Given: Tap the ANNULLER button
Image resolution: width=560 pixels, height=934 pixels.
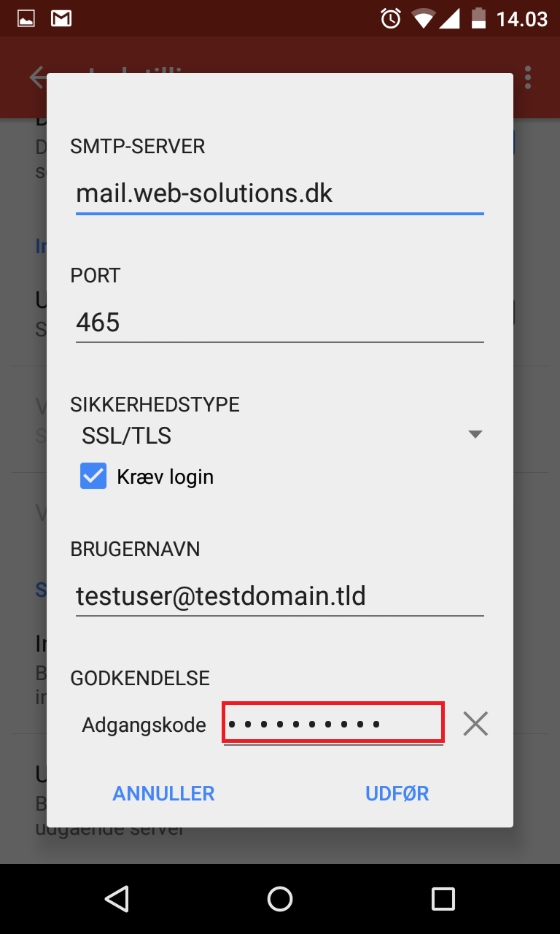Looking at the screenshot, I should [163, 793].
